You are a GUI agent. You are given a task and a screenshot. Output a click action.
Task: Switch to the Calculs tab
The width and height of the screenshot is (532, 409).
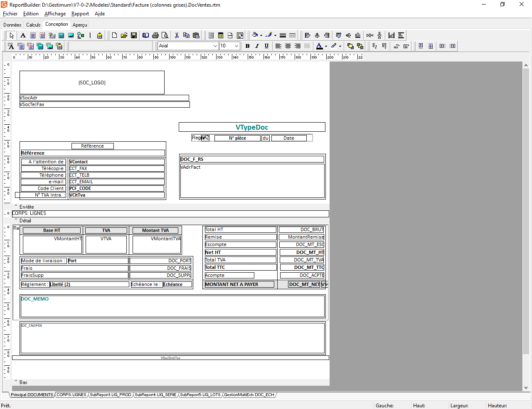click(x=33, y=25)
